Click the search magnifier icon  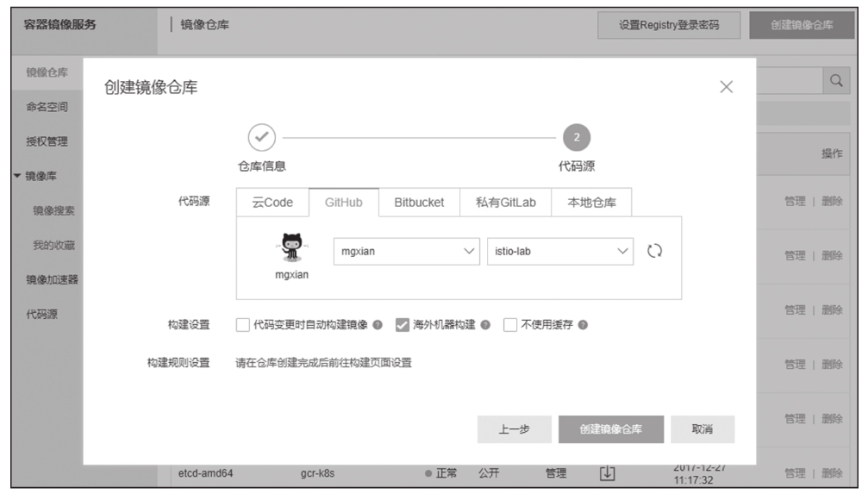[834, 80]
